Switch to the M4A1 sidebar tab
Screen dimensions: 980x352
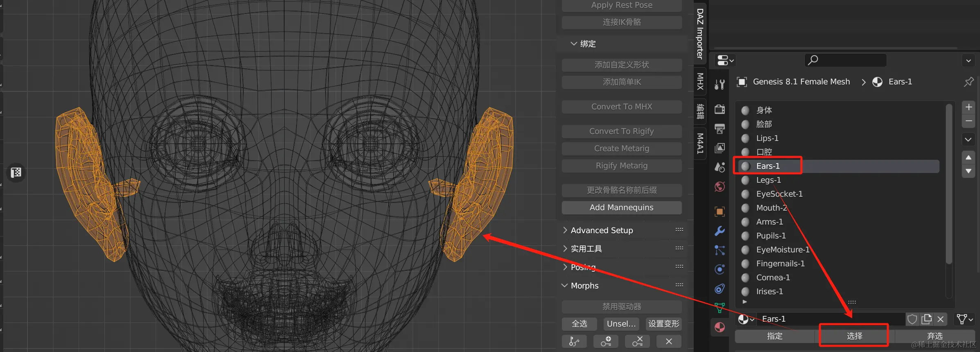[x=700, y=143]
